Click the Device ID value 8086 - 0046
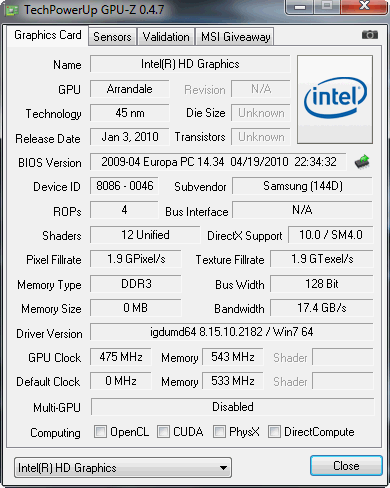The width and height of the screenshot is (390, 488). (x=124, y=186)
